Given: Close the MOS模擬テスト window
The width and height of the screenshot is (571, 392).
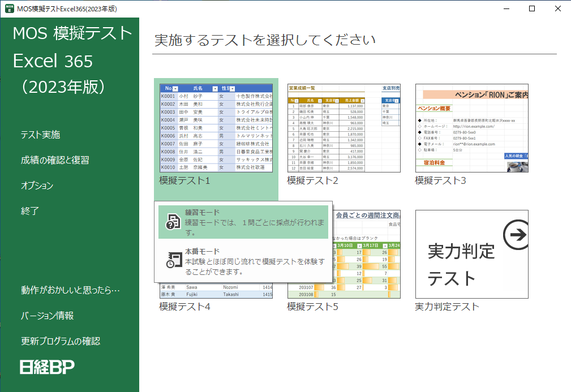Looking at the screenshot, I should [x=558, y=8].
